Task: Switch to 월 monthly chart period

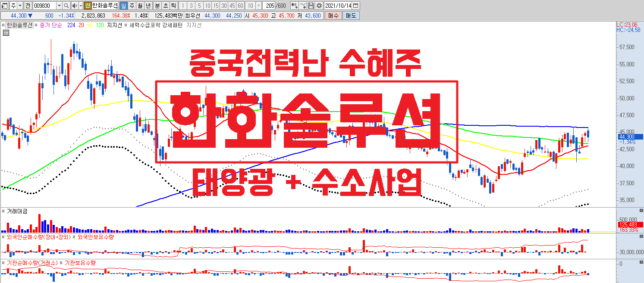Action: 140,6
